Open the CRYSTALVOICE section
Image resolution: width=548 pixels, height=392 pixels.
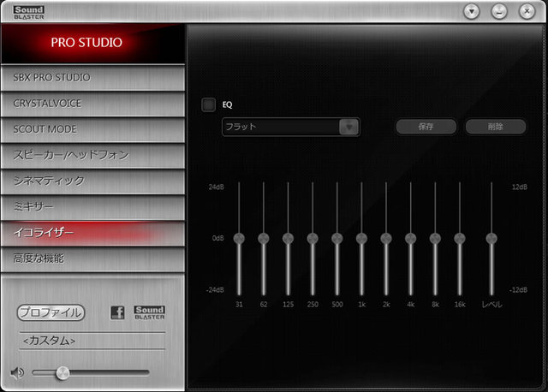[x=93, y=104]
